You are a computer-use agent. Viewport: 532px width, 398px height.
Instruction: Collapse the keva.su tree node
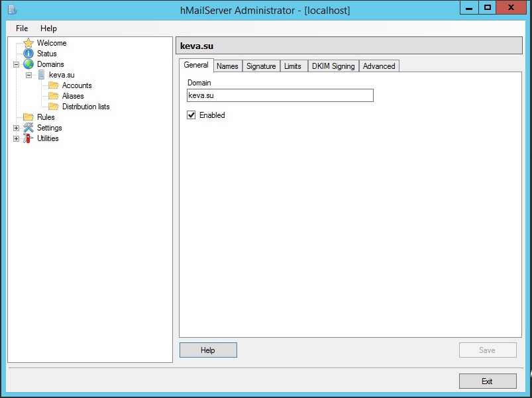(x=29, y=75)
